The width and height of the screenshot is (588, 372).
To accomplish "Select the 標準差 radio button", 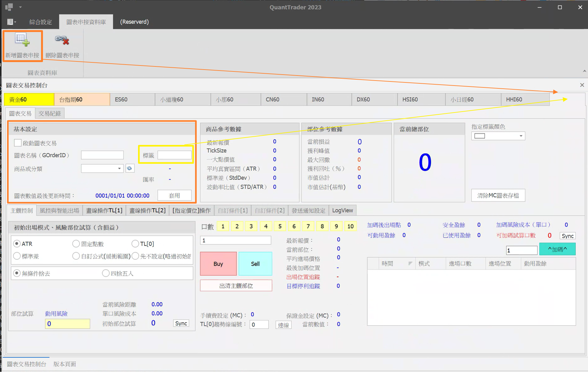I will click(17, 256).
